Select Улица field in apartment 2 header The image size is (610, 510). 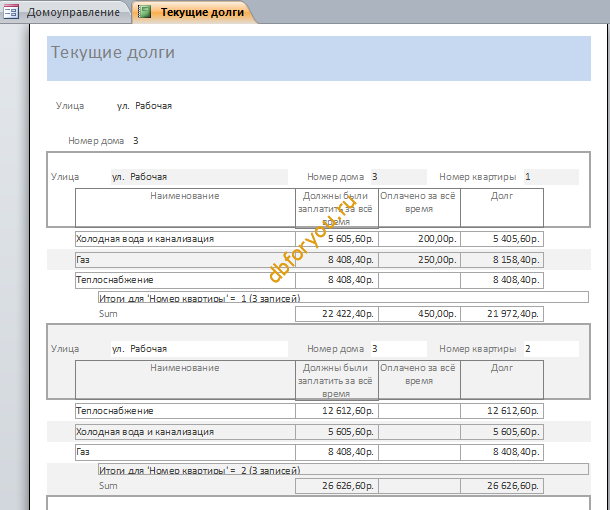coord(199,349)
